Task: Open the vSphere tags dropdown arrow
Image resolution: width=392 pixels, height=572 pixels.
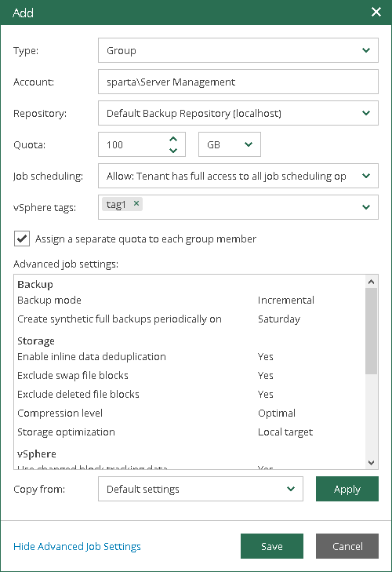Action: tap(366, 207)
